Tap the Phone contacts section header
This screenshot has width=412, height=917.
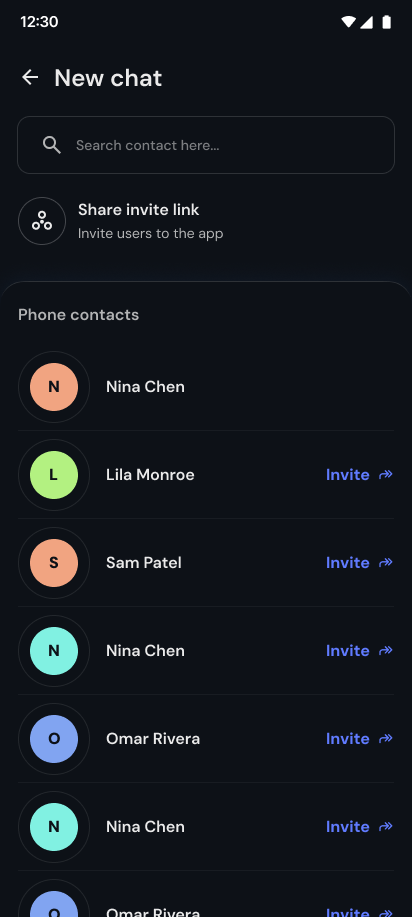78,315
